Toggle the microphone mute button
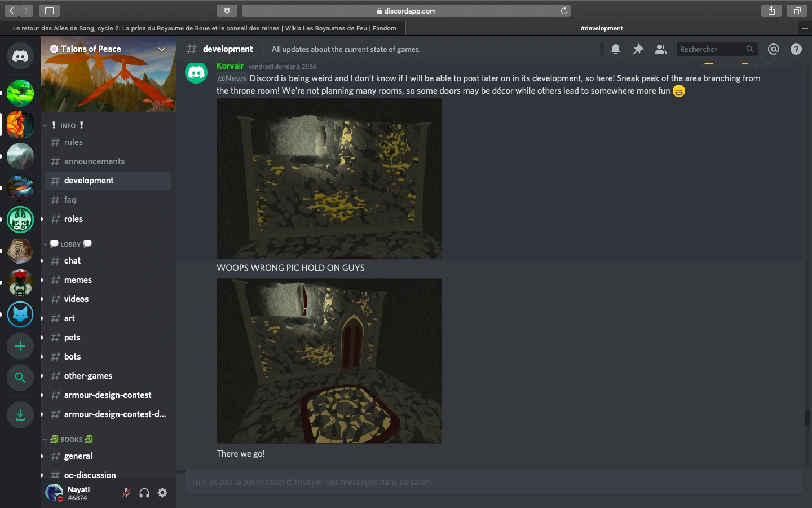 click(126, 493)
